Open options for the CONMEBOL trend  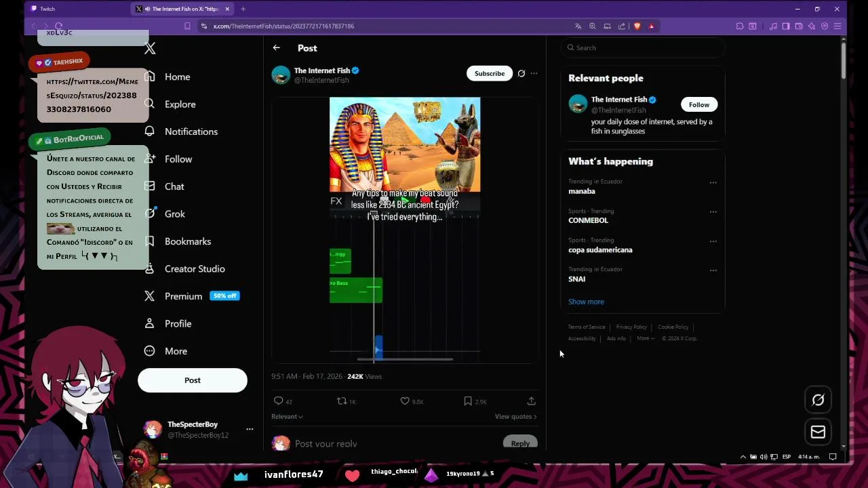click(713, 211)
